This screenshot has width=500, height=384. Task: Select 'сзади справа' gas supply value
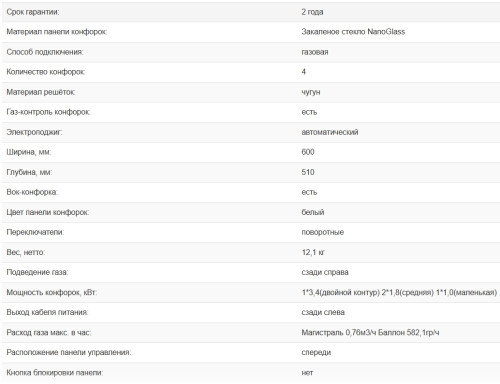pos(325,272)
